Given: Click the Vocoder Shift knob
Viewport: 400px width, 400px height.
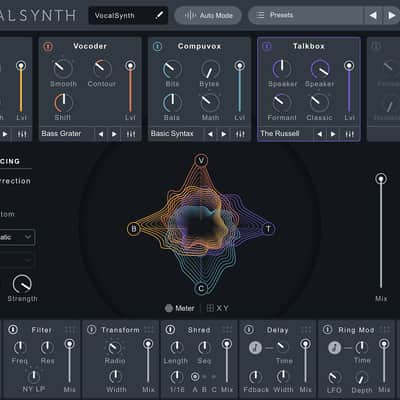Looking at the screenshot, I should pos(63,103).
